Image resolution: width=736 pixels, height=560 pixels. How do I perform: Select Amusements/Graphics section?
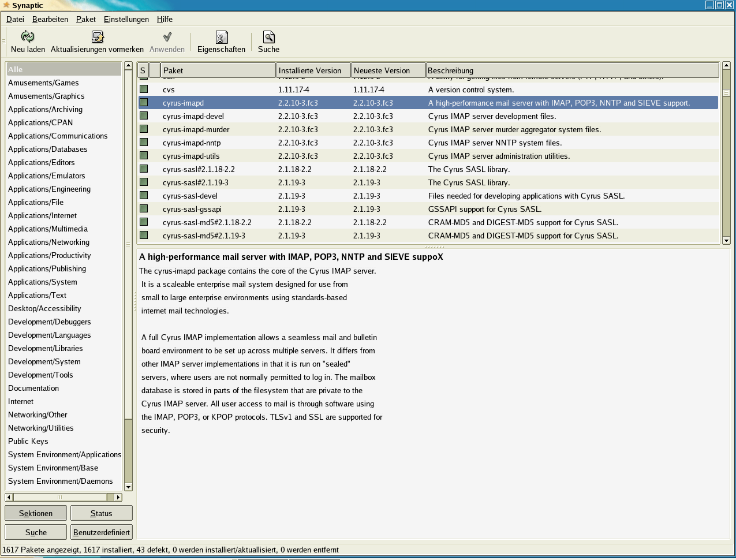pyautogui.click(x=64, y=96)
